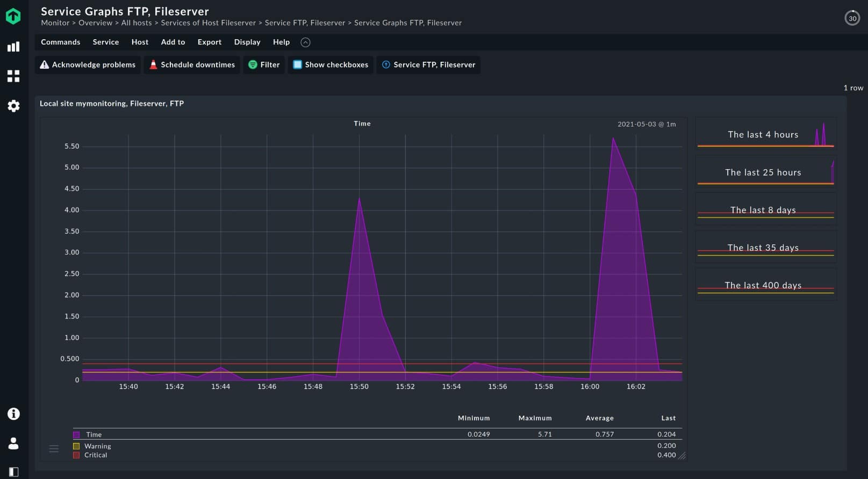Open The last 25 hours graph thumbnail
This screenshot has width=868, height=479.
(x=766, y=172)
